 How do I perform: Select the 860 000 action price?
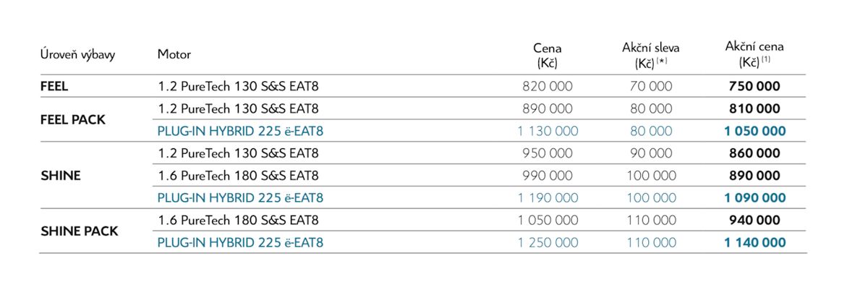coord(754,153)
